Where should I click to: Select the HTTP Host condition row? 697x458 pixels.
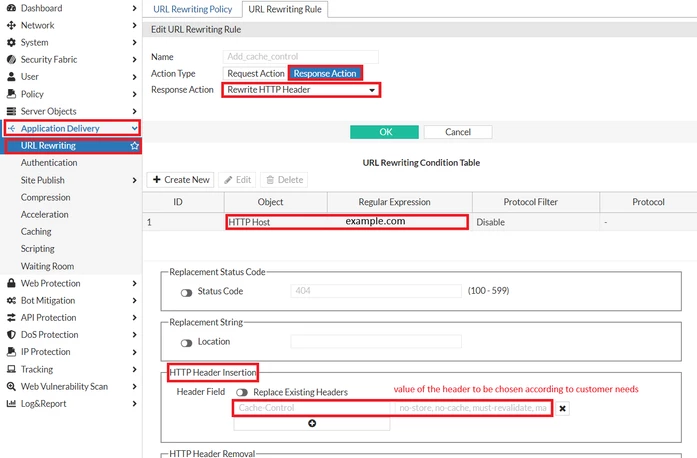coord(420,222)
